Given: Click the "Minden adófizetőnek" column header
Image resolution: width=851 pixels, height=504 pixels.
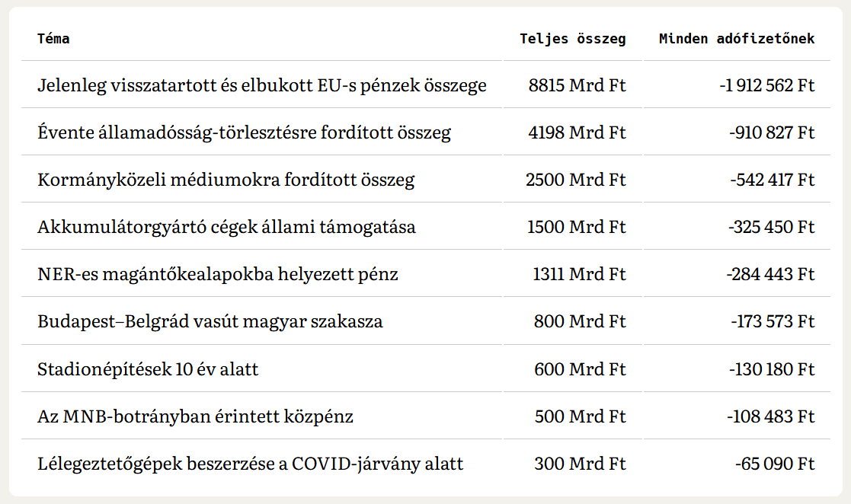Looking at the screenshot, I should pos(736,39).
